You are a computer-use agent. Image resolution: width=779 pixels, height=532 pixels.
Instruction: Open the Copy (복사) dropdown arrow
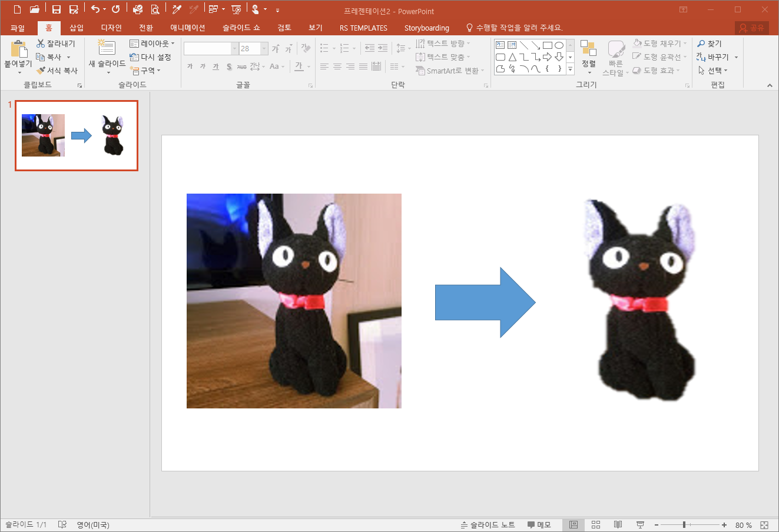point(68,57)
